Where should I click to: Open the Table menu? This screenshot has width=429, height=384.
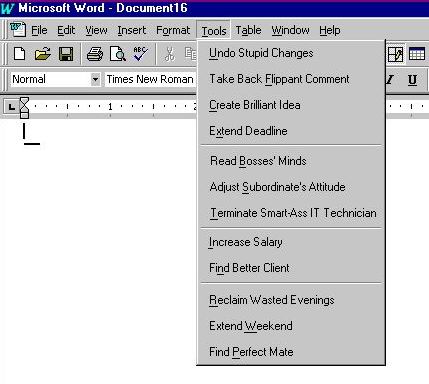tap(248, 30)
